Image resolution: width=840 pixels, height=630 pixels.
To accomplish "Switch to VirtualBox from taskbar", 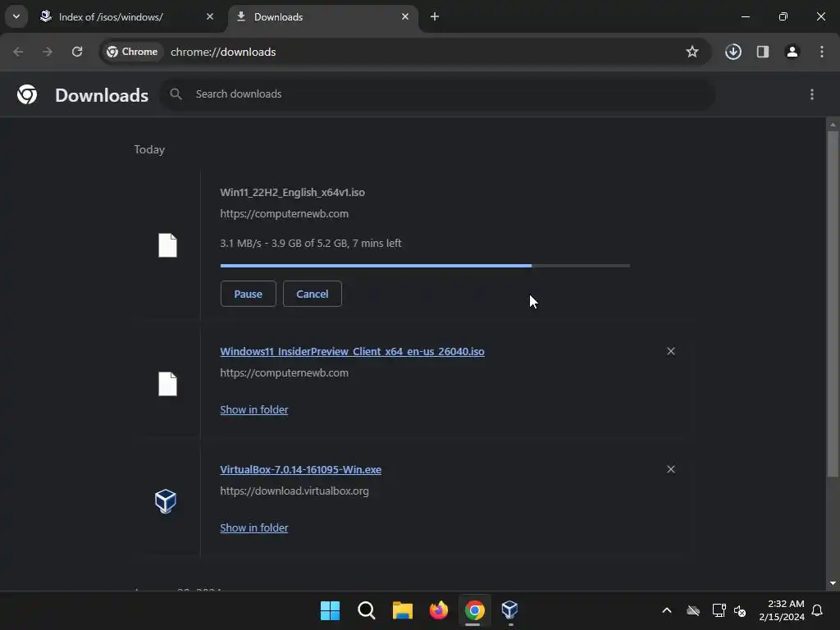I will click(x=510, y=610).
